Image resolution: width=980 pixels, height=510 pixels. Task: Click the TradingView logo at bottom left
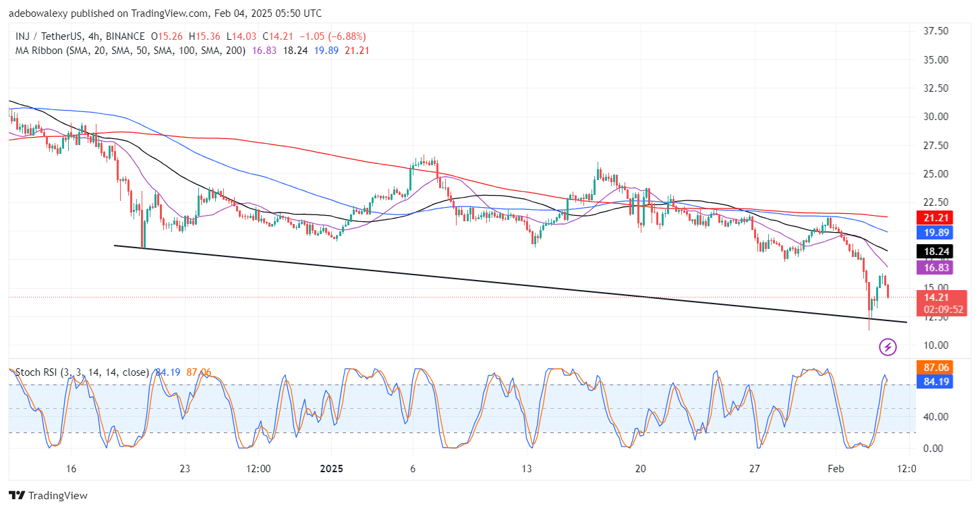[x=48, y=496]
